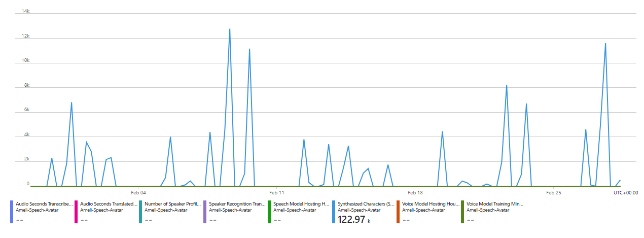
Task: Click the 2k y-axis label
Action: point(27,160)
